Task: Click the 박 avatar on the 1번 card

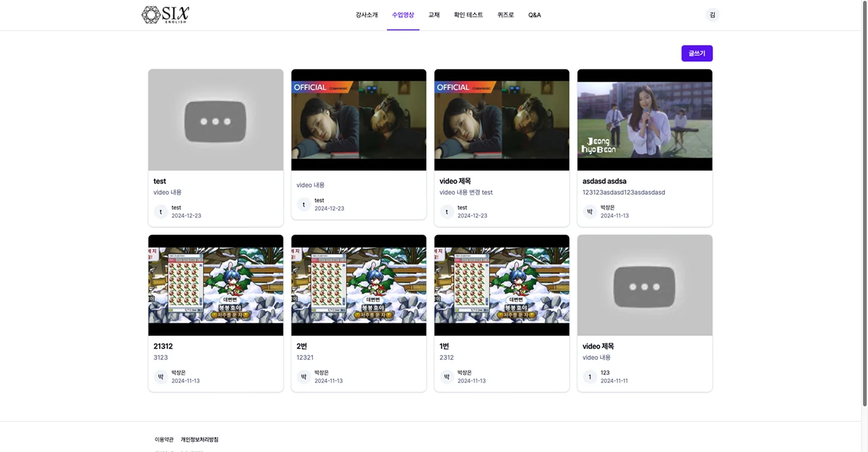Action: tap(447, 377)
